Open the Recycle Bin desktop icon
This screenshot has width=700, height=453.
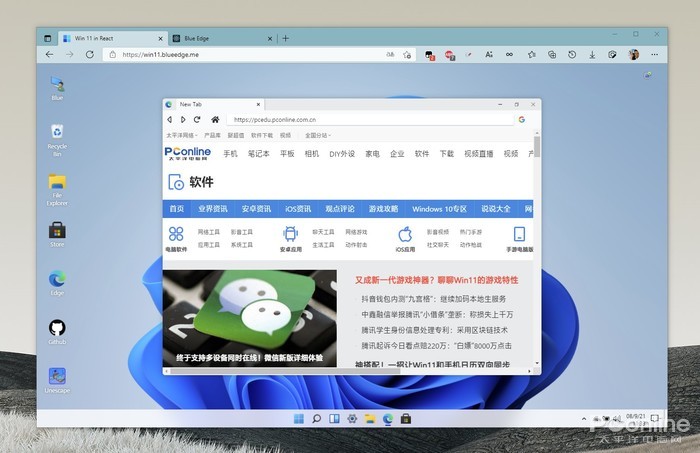(57, 140)
